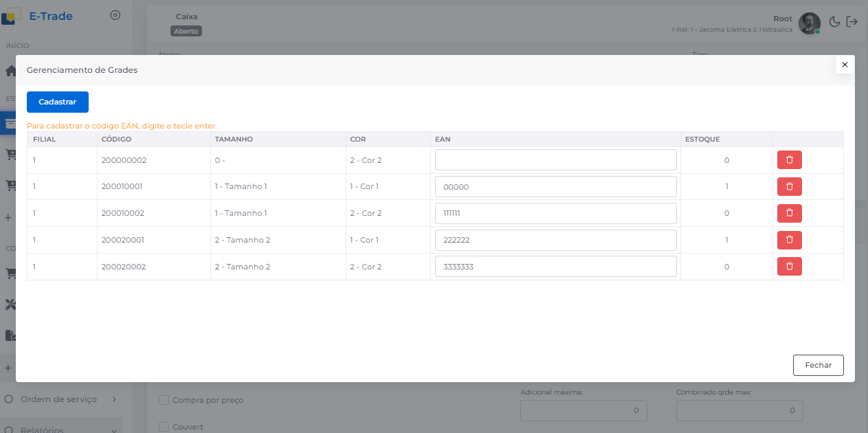Delete the grade row with code 200010001
This screenshot has height=433, width=868.
789,187
